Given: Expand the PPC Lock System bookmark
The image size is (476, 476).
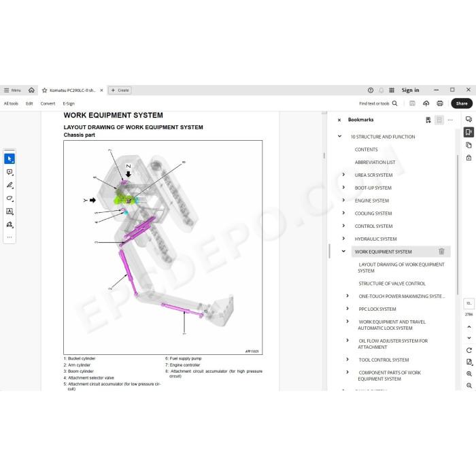Looking at the screenshot, I should (347, 309).
